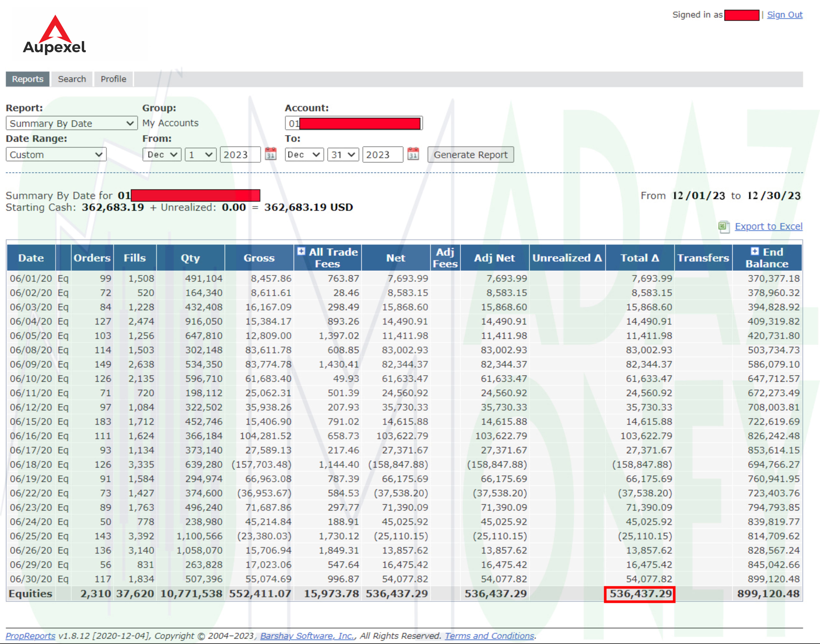Click the total 536,437.29 in Total Δ column
820x644 pixels.
(641, 594)
